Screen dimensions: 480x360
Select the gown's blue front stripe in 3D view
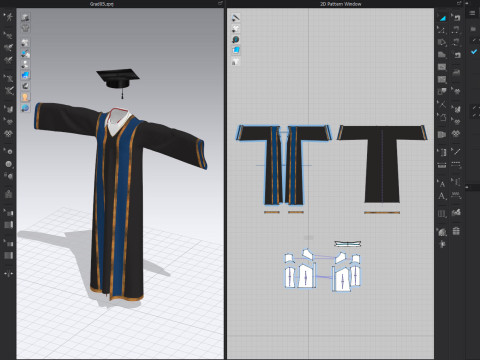[x=122, y=200]
